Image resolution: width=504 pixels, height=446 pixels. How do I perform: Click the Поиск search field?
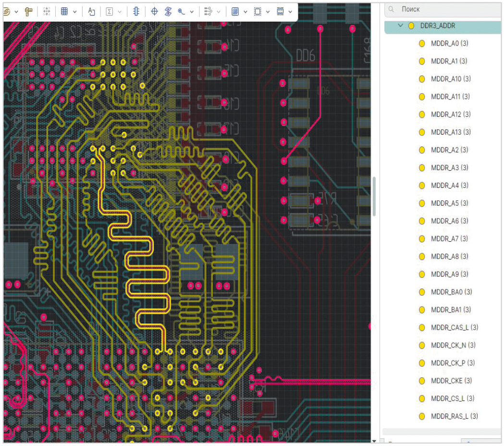447,9
